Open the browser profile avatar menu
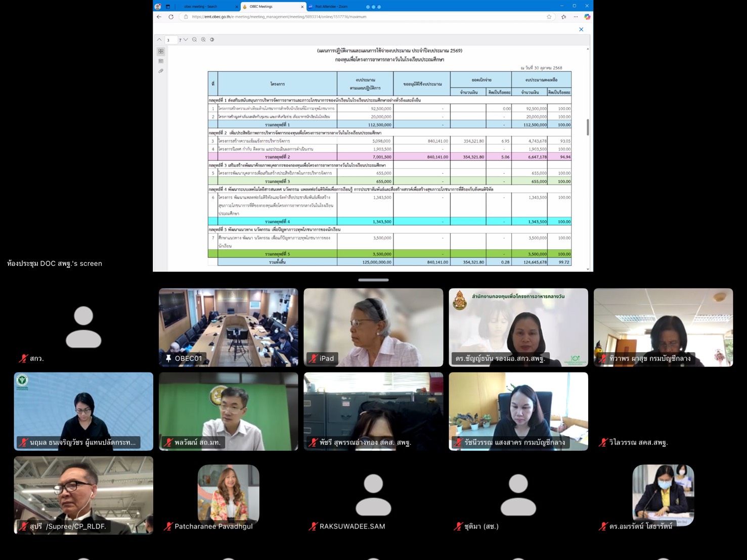747x560 pixels. (158, 7)
